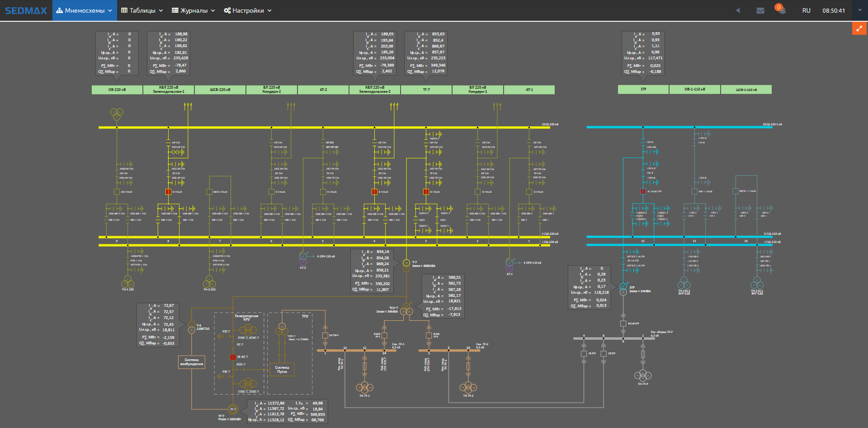Switch language via RU indicator
This screenshot has width=868, height=428.
pos(806,10)
